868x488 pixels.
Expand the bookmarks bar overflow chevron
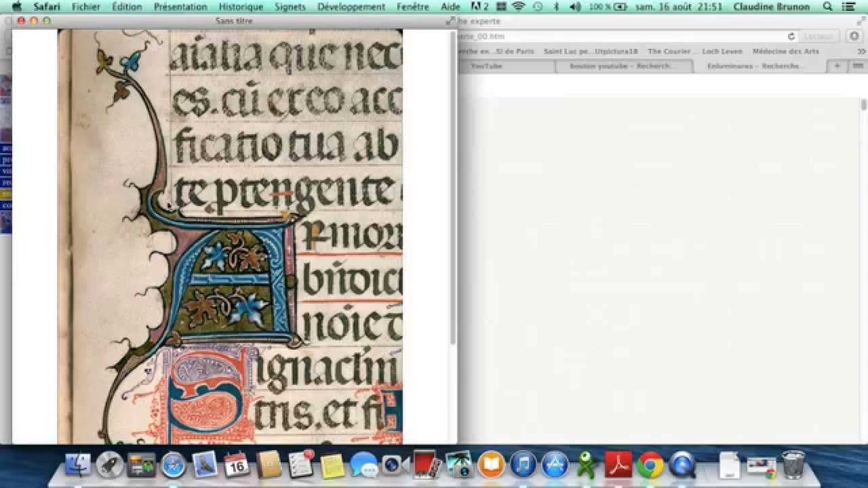point(861,52)
